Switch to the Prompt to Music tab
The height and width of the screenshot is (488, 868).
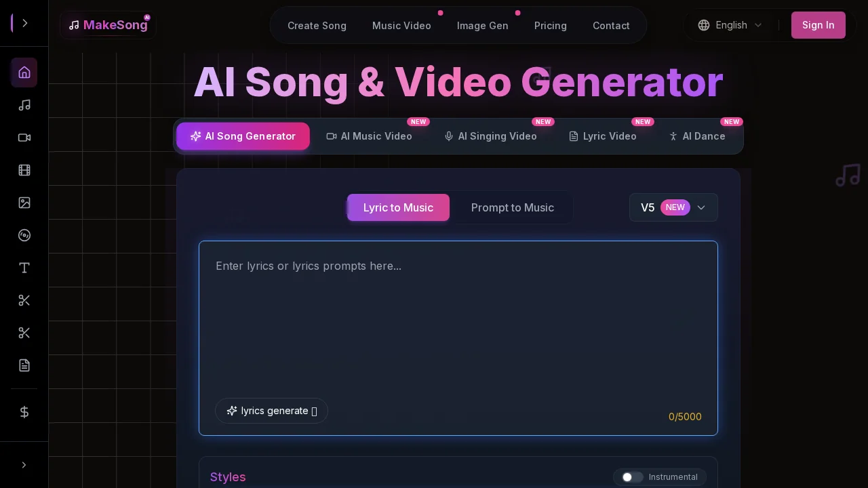[512, 207]
